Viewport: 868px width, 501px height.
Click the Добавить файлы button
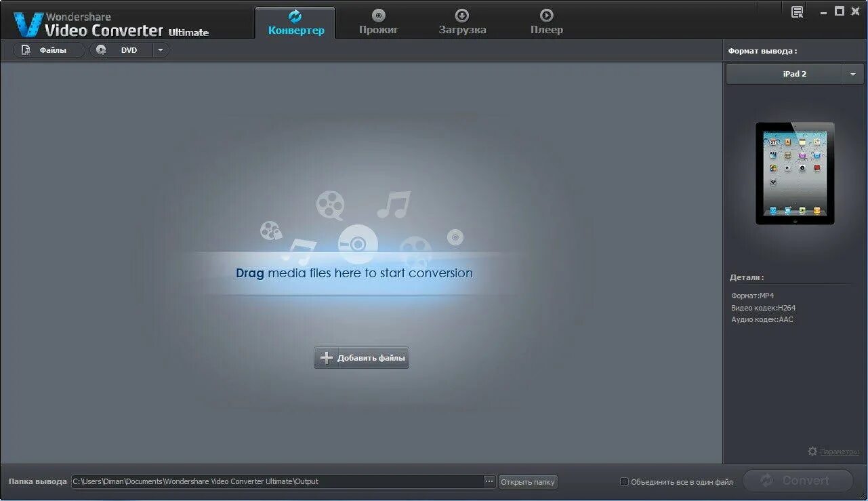point(361,358)
